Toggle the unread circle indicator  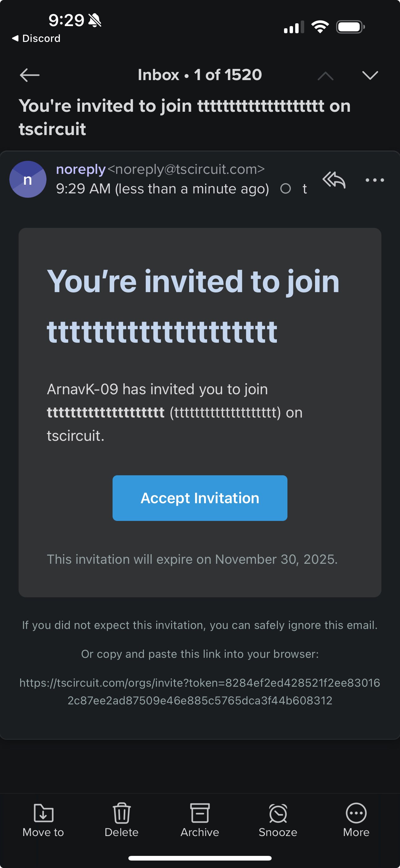286,189
